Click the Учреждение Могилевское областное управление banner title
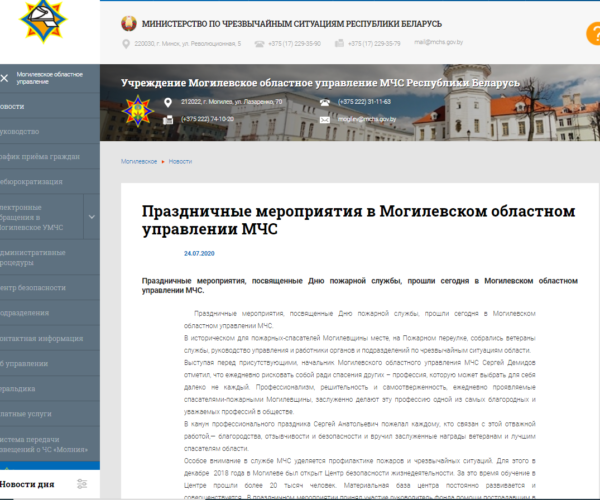600x500 pixels. point(320,83)
